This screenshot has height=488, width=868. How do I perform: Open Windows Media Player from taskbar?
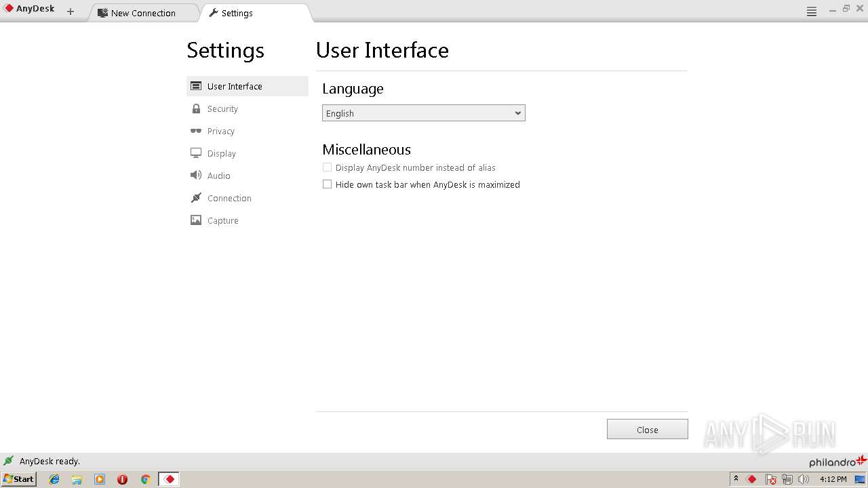[100, 479]
